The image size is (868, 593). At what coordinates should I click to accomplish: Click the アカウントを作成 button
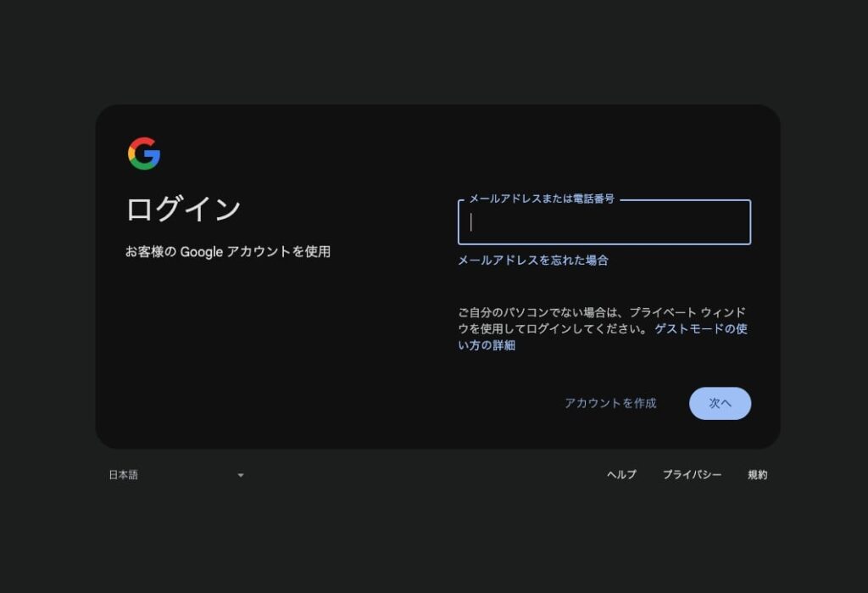point(610,404)
